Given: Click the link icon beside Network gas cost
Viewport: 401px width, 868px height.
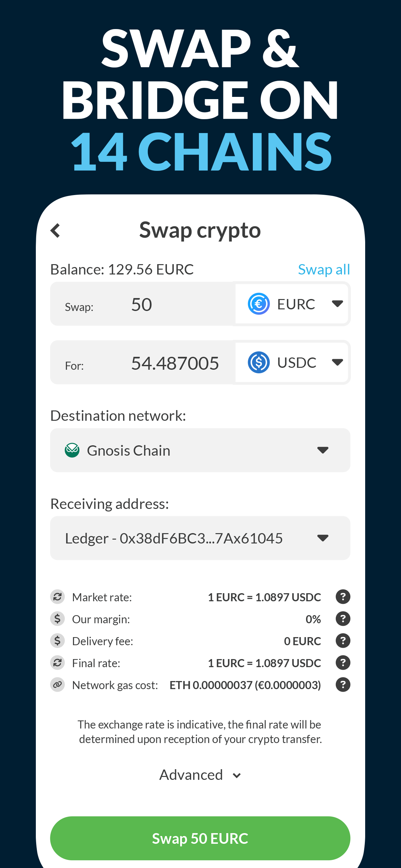Looking at the screenshot, I should tap(57, 685).
